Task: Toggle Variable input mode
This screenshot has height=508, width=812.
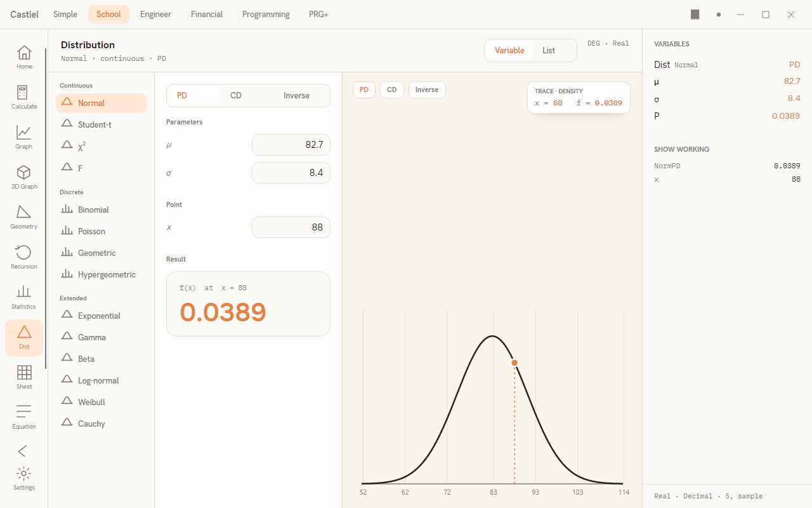Action: (x=509, y=51)
